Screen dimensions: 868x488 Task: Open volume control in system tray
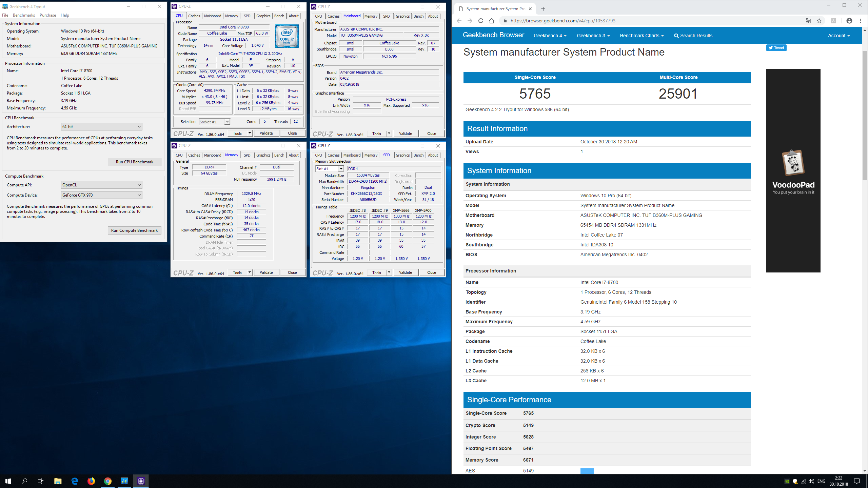811,481
